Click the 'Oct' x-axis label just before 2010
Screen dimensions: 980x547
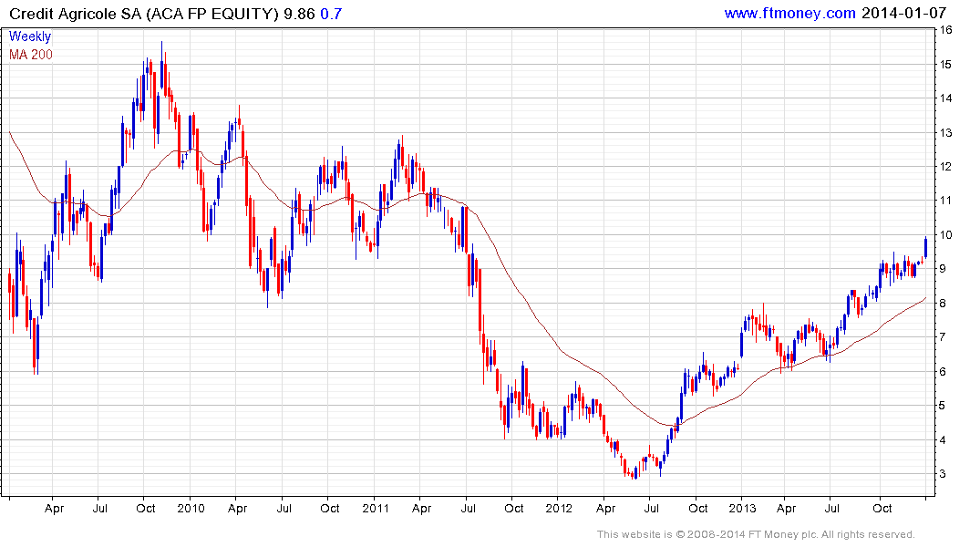click(x=146, y=508)
